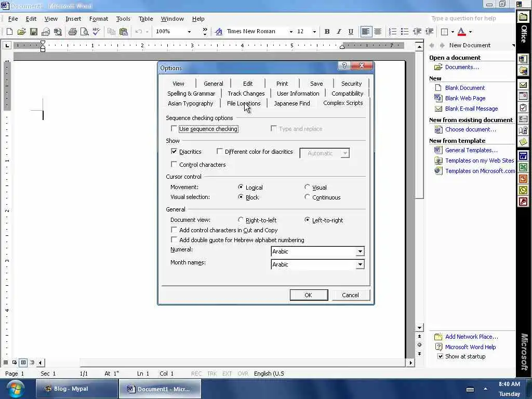Click the Type a question for help box

472,18
